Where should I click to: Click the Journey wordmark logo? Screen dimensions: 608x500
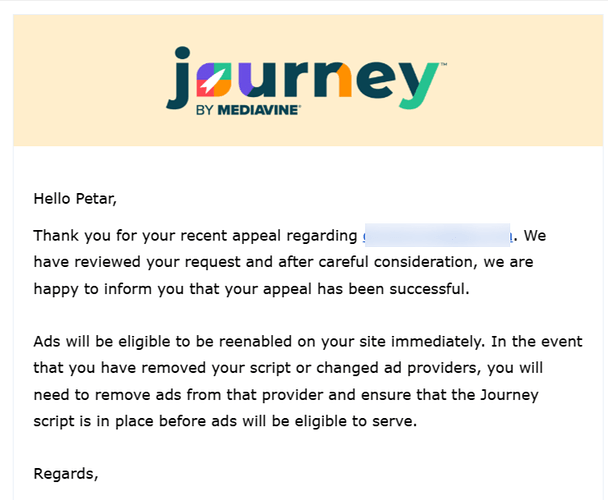pos(306,80)
